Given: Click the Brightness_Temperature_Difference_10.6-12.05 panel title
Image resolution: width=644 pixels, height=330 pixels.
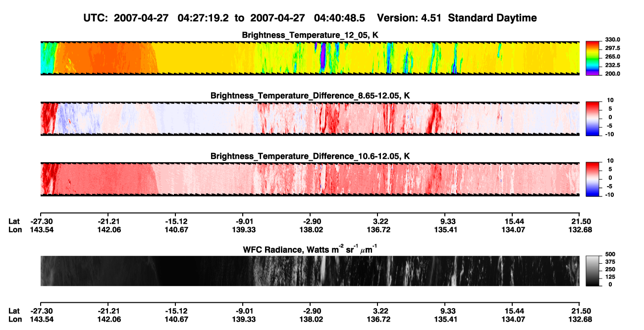Looking at the screenshot, I should 310,156.
